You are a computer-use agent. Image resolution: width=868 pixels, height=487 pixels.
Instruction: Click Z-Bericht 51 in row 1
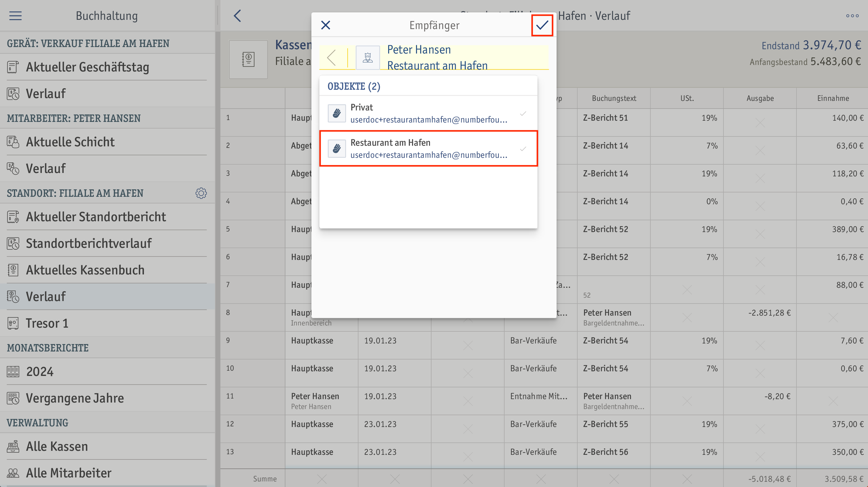click(x=605, y=118)
